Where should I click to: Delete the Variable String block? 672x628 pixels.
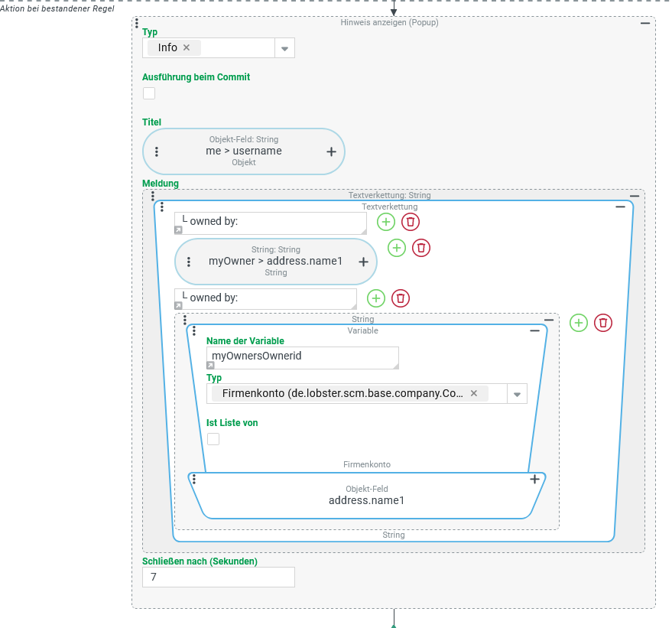pos(603,323)
